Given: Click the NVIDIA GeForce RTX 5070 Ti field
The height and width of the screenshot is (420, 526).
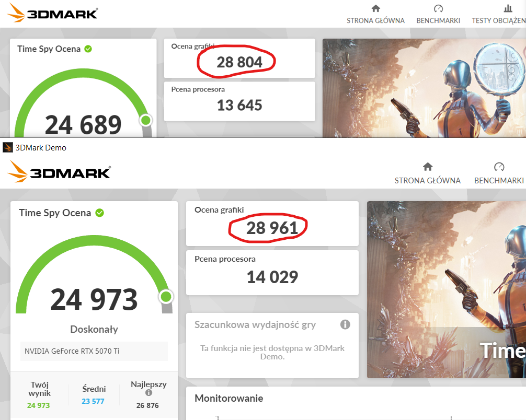Looking at the screenshot, I should pyautogui.click(x=94, y=351).
